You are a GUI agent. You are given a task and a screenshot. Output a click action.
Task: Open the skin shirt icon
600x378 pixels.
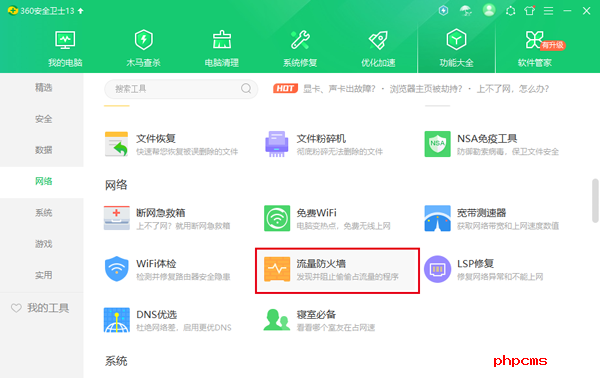point(530,10)
